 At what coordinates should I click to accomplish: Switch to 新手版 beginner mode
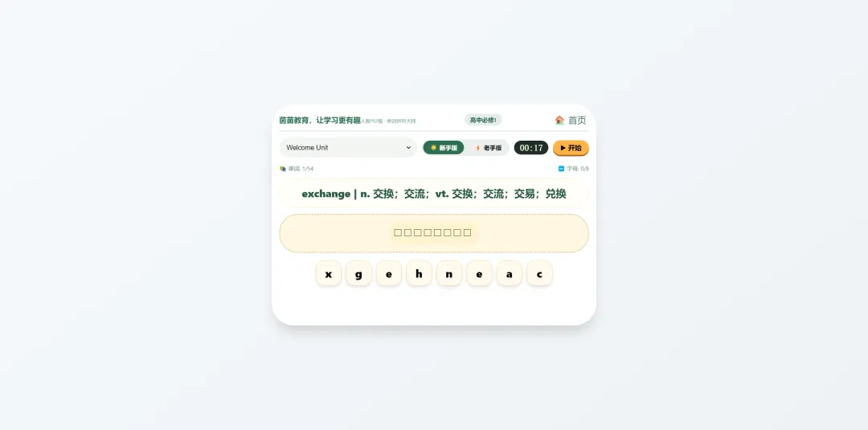pyautogui.click(x=444, y=148)
